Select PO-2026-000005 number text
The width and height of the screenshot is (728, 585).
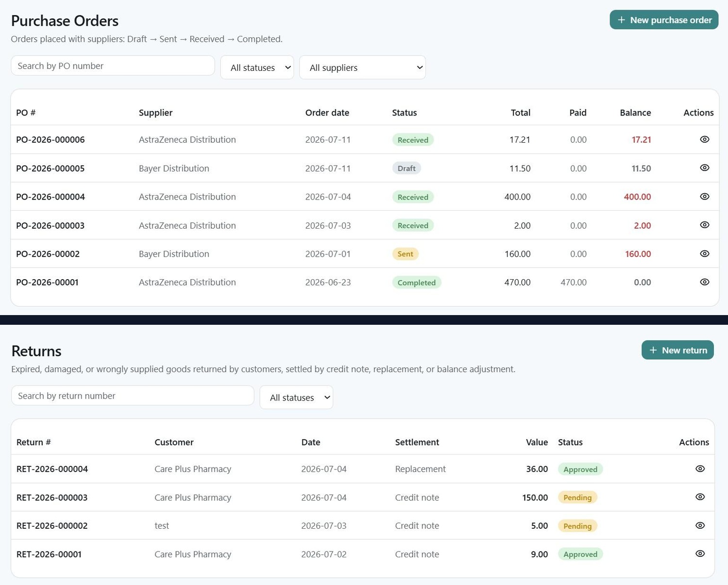(50, 168)
